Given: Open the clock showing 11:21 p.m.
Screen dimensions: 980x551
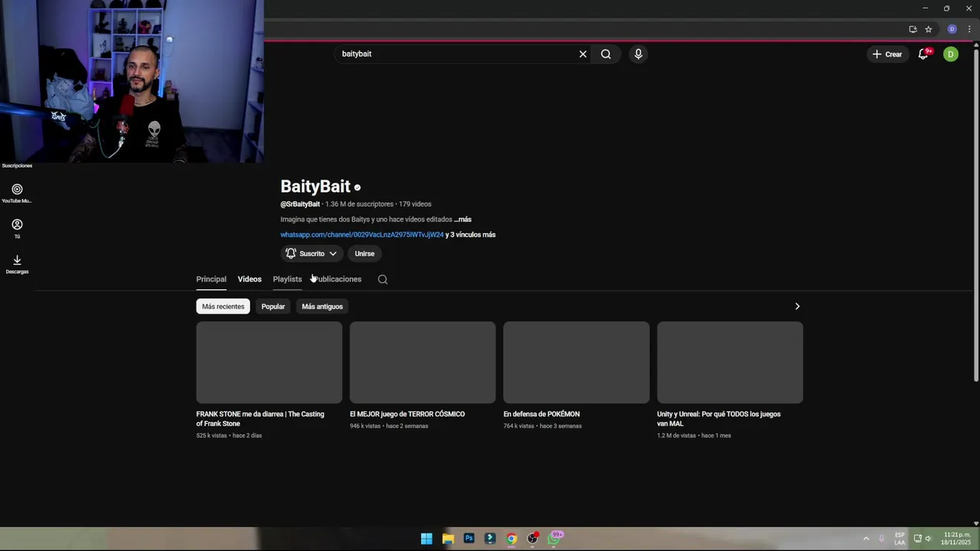Looking at the screenshot, I should pyautogui.click(x=957, y=539).
